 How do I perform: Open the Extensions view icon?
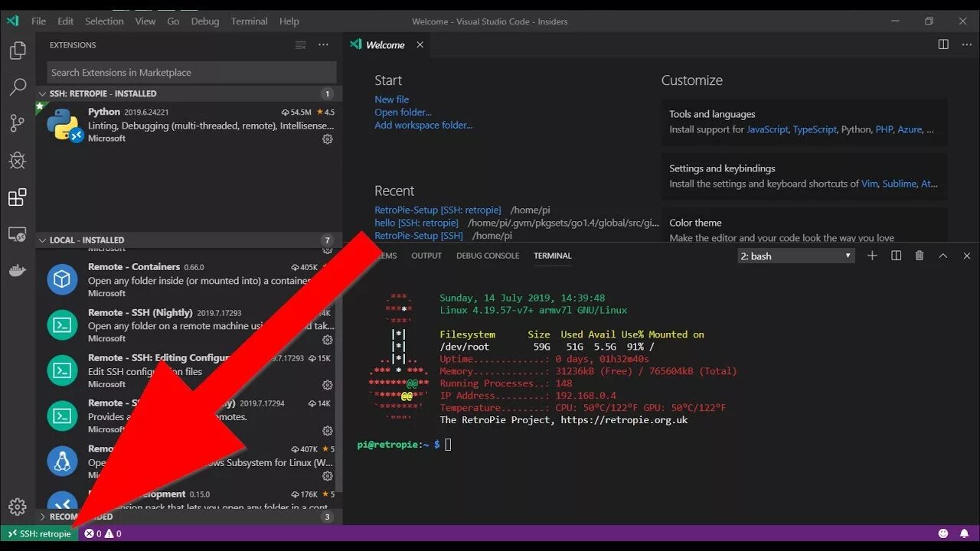(x=18, y=197)
